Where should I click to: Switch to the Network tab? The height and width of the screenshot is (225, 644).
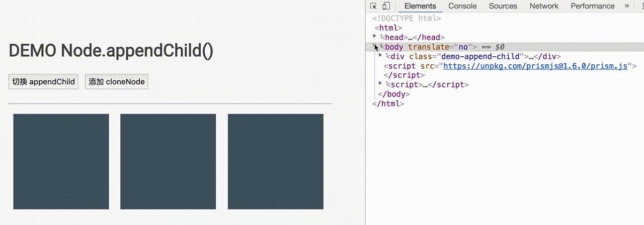tap(544, 6)
